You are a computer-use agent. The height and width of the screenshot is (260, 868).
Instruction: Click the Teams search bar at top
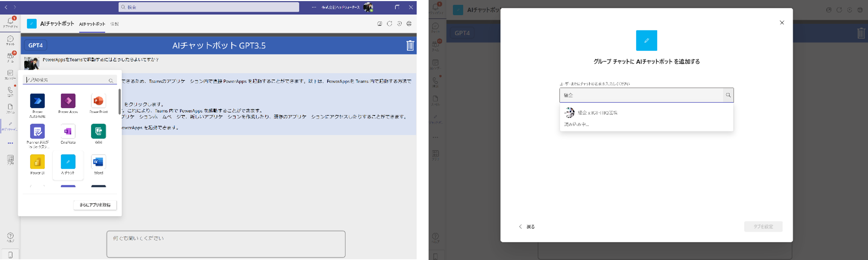tap(209, 7)
